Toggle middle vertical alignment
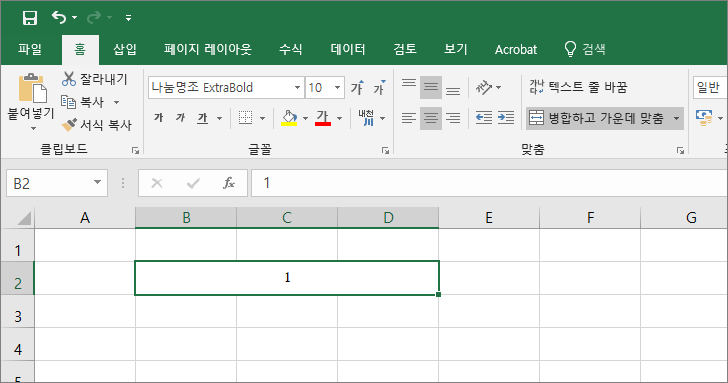The height and width of the screenshot is (383, 728). pos(431,87)
